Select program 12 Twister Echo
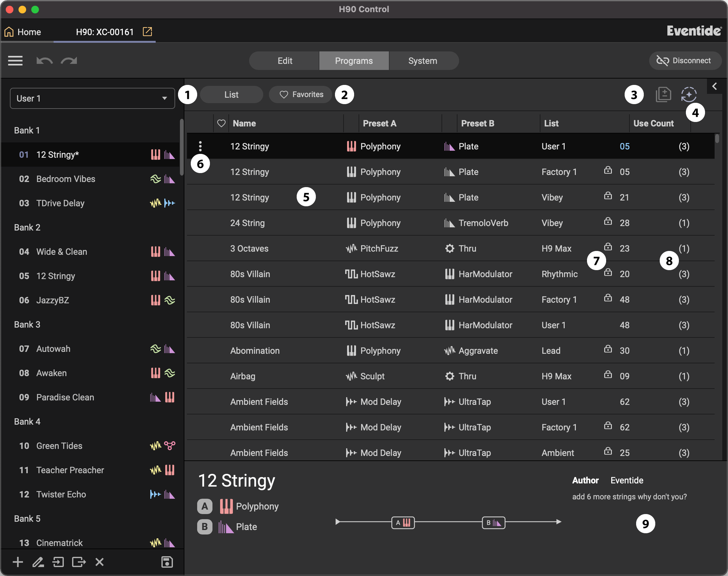The width and height of the screenshot is (728, 576). click(90, 494)
